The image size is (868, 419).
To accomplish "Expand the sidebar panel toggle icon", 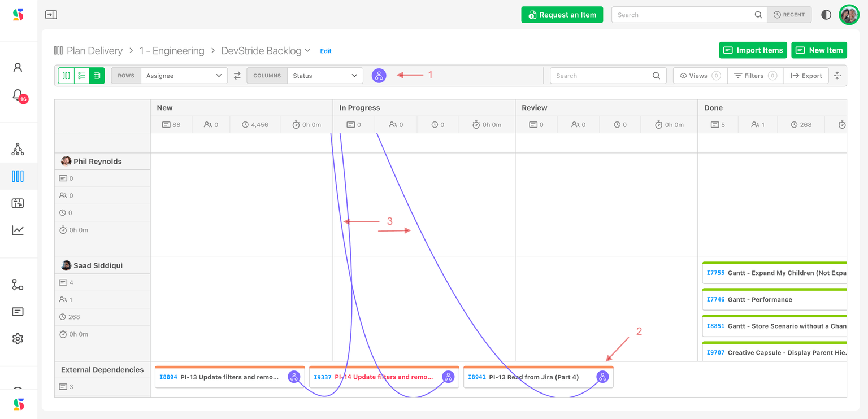I will point(51,15).
